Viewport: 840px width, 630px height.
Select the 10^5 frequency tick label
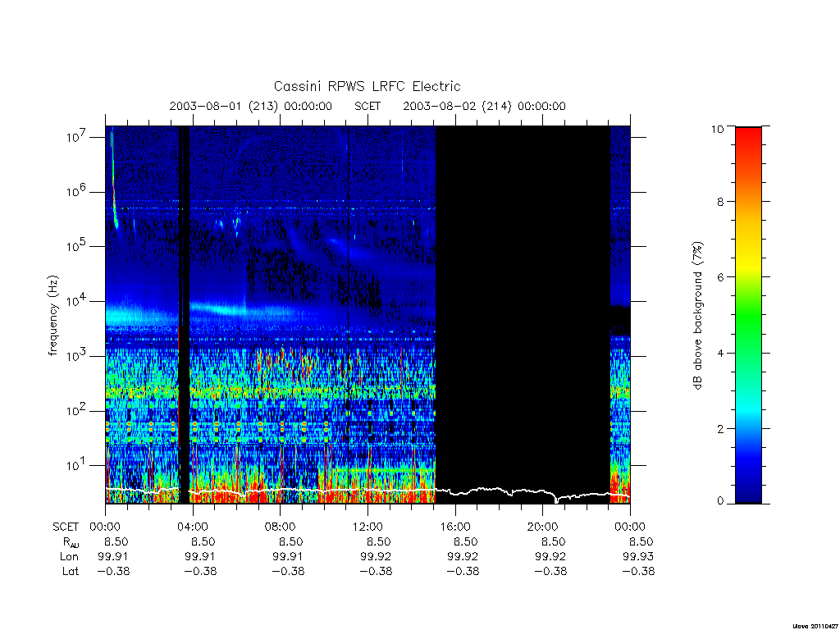point(77,246)
